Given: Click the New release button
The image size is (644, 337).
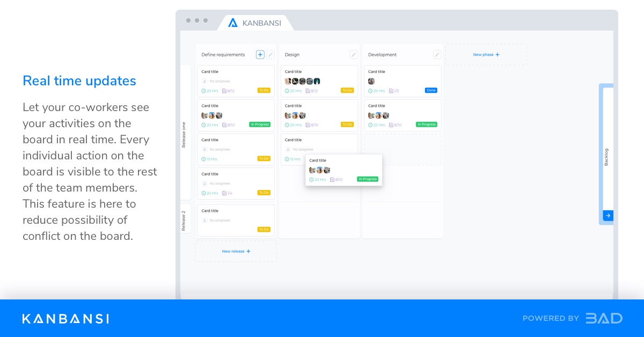Looking at the screenshot, I should (x=236, y=251).
